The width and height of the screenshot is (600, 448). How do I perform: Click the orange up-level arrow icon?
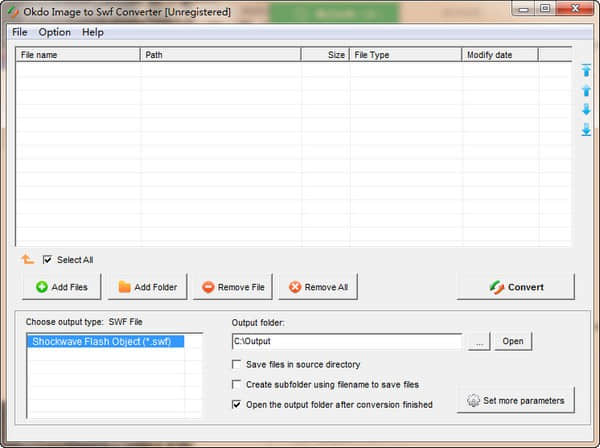tap(28, 259)
